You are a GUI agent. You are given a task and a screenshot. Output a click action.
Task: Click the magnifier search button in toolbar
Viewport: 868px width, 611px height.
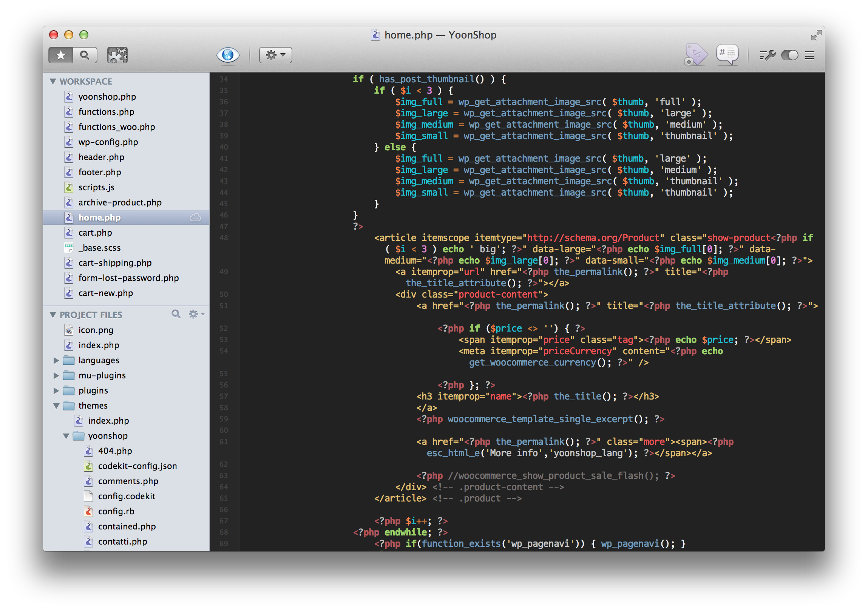click(85, 56)
